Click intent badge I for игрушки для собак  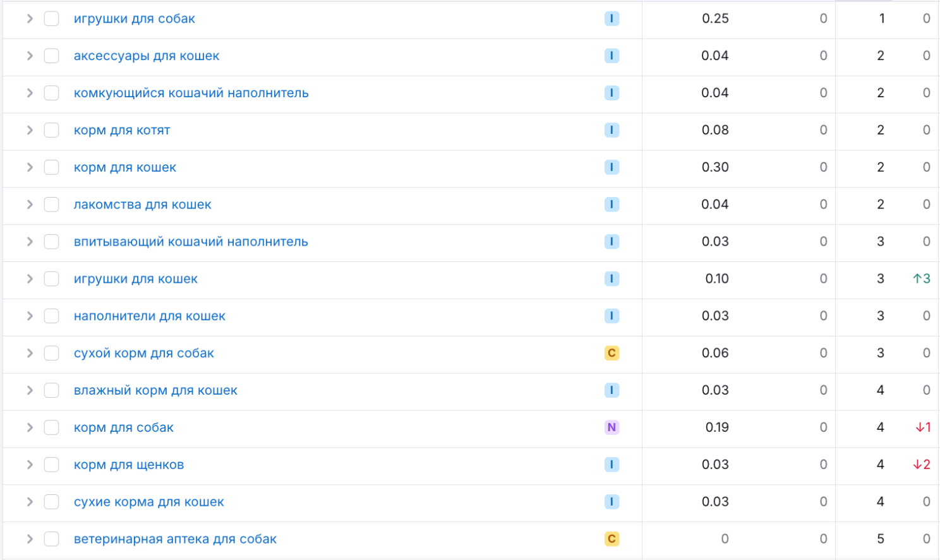[612, 19]
